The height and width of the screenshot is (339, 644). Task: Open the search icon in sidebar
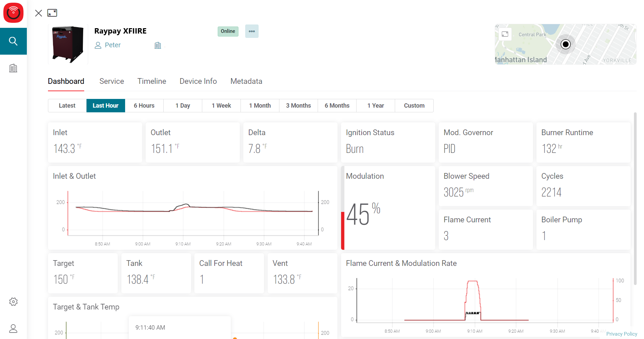(x=13, y=41)
